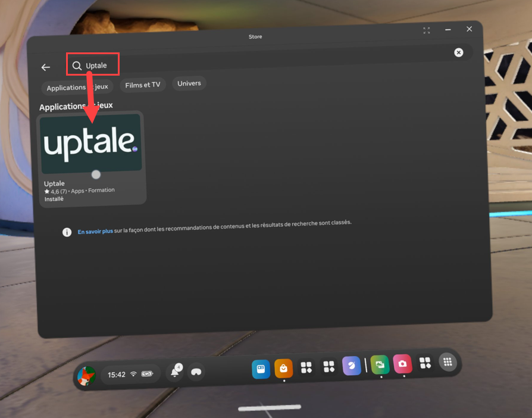Open the En savoir plus link
The width and height of the screenshot is (532, 418).
[x=95, y=232]
